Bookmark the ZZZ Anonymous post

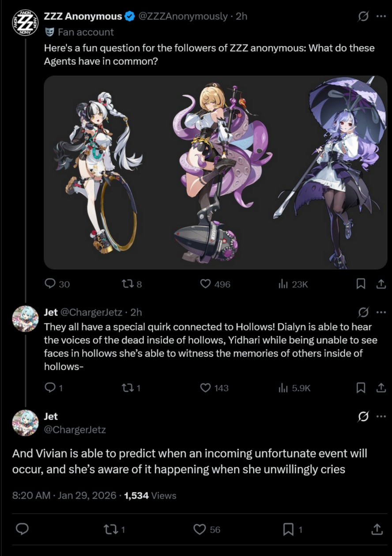point(361,284)
